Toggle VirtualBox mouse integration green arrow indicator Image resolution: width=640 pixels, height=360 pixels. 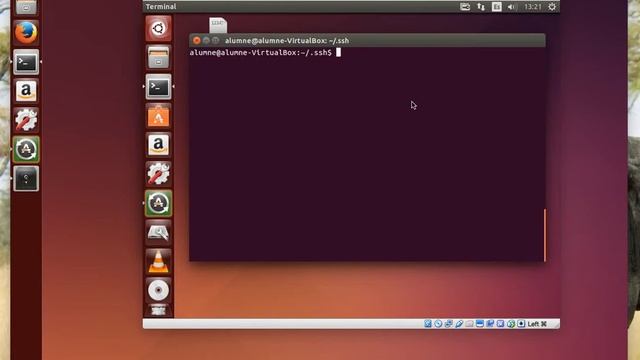click(511, 324)
